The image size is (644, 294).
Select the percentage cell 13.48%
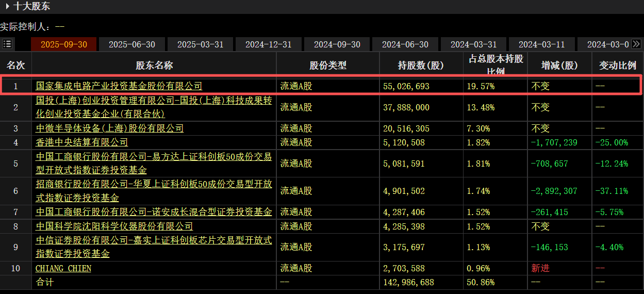pyautogui.click(x=481, y=107)
